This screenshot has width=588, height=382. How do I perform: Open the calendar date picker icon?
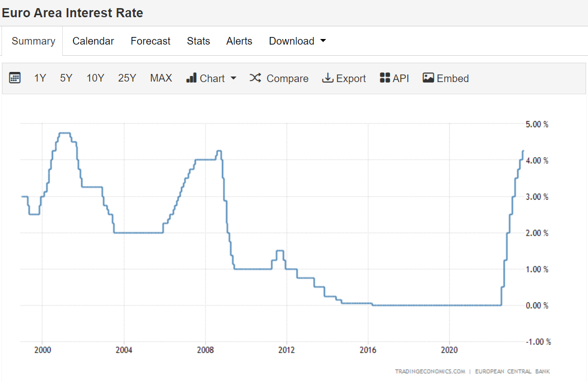(x=15, y=78)
